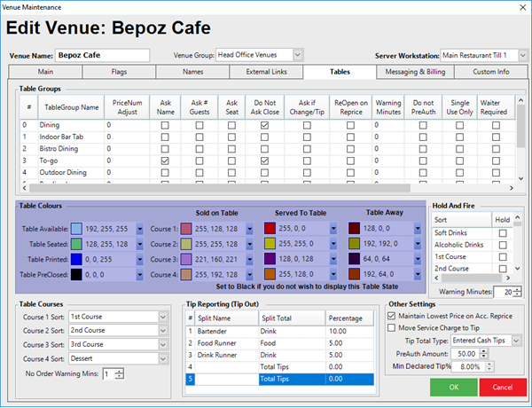
Task: Click the Split Total column header
Action: click(x=292, y=318)
